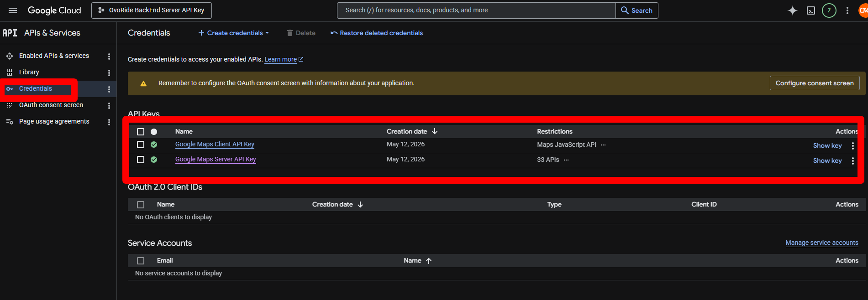Expand the Create credentials dropdown
The height and width of the screenshot is (300, 868).
[x=233, y=33]
